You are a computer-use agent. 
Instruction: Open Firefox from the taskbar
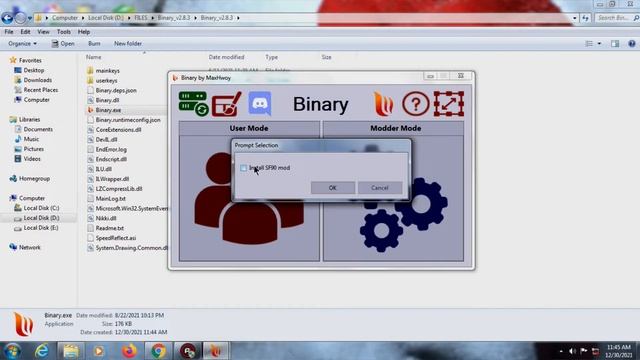[x=129, y=351]
